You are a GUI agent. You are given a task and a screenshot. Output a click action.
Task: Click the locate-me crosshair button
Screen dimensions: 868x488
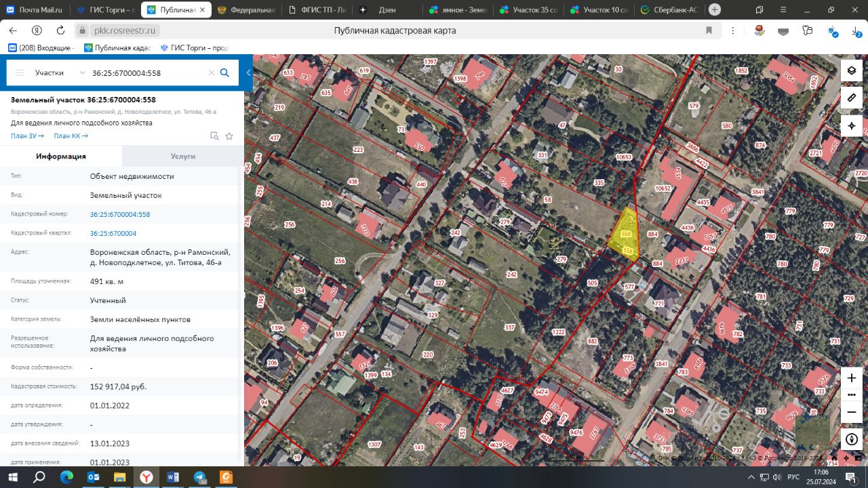pyautogui.click(x=852, y=126)
